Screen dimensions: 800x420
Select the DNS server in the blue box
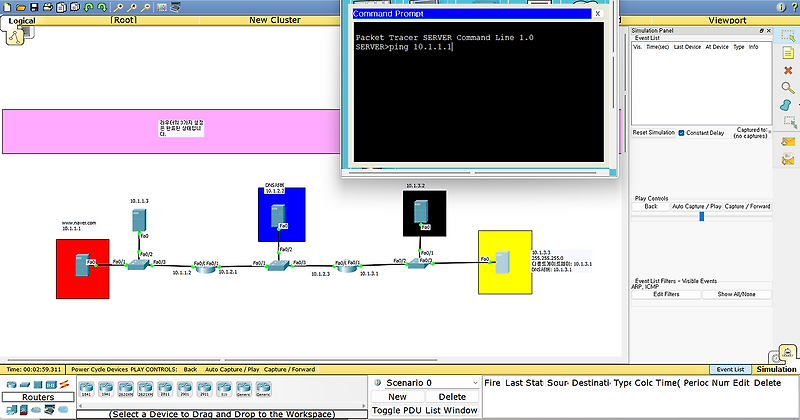click(x=278, y=216)
